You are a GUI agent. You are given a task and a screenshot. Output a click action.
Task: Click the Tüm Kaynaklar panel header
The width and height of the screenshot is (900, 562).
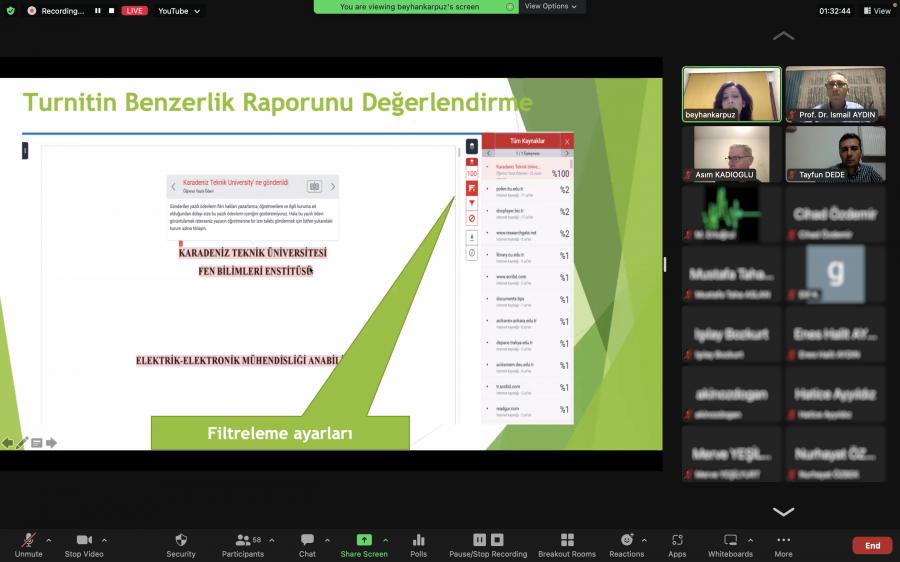527,141
